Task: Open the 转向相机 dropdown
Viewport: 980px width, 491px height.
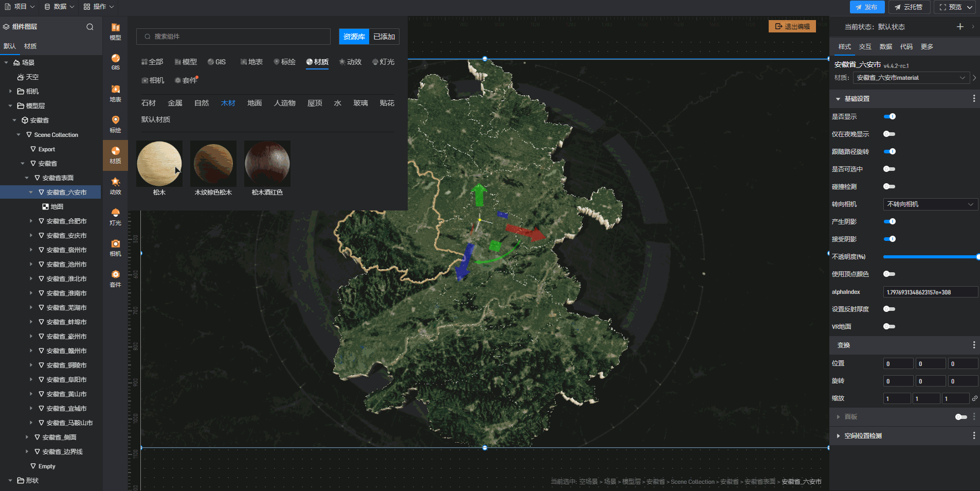Action: 930,204
